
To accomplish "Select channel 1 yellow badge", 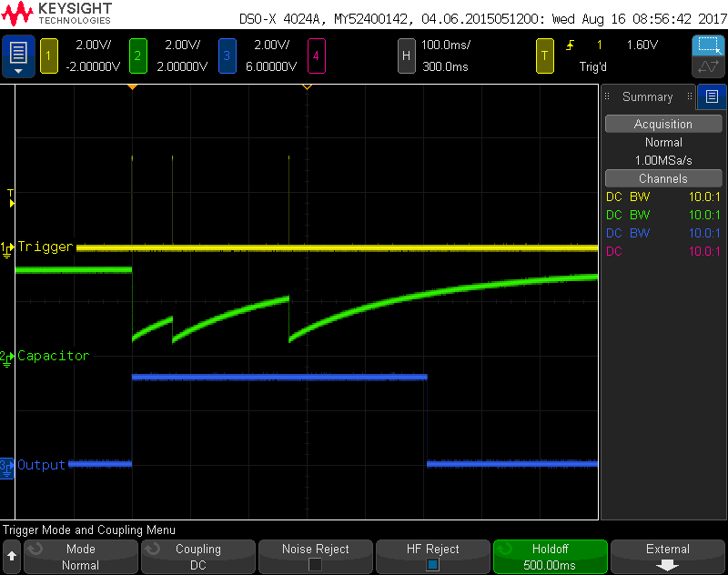I will tap(49, 55).
